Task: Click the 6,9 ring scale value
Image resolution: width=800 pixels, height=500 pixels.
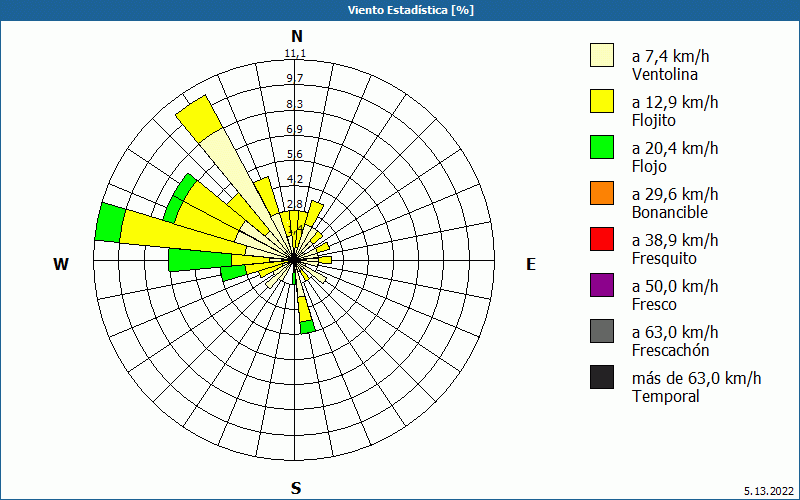Action: coord(295,129)
